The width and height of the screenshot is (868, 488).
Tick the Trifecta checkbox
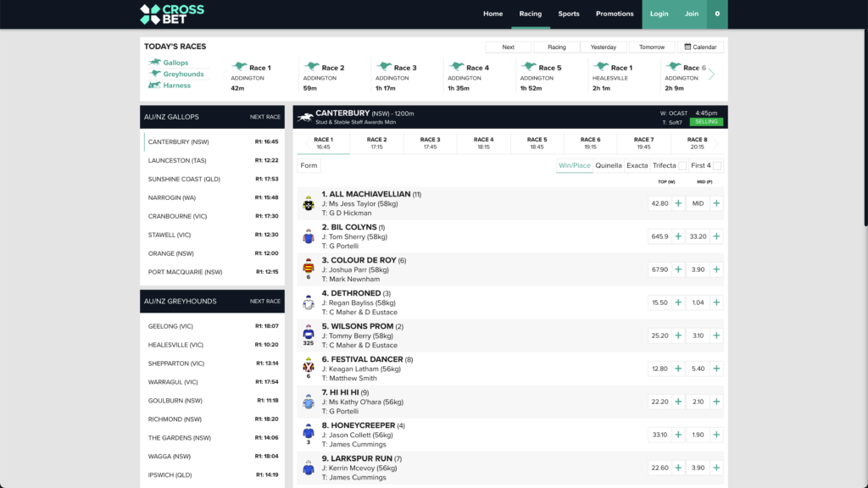coord(682,166)
